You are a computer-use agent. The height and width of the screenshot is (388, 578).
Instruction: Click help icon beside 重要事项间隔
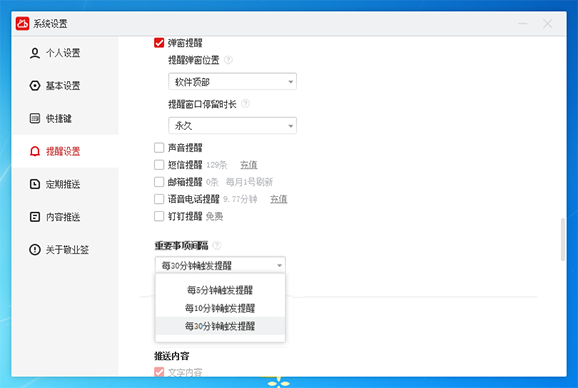pos(217,245)
